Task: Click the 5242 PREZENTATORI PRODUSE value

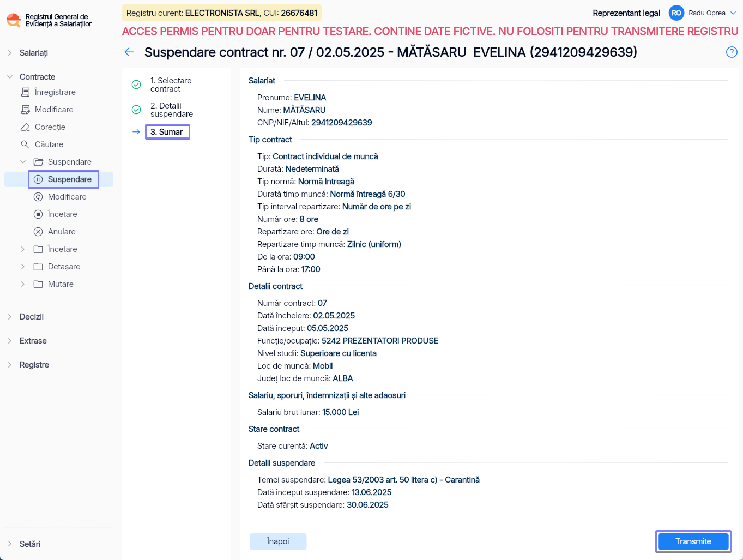Action: [380, 341]
